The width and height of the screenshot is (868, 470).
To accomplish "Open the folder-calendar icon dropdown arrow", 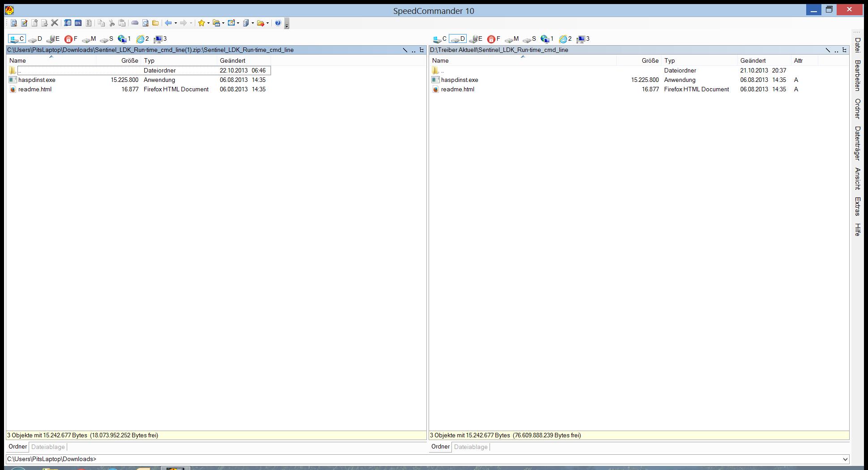I will coord(223,23).
